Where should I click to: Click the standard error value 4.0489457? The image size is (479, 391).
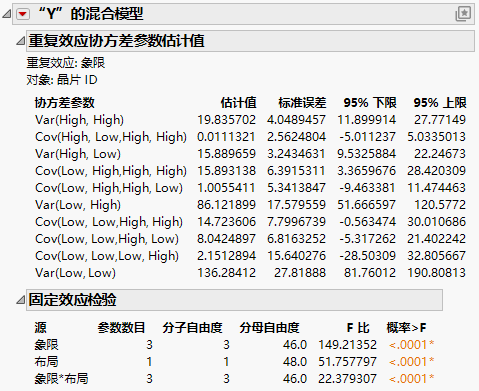click(x=296, y=120)
